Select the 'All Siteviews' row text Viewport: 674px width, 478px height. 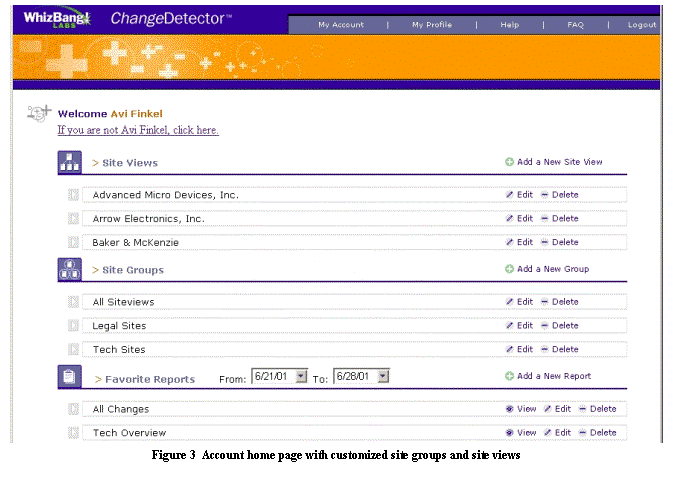[x=123, y=302]
